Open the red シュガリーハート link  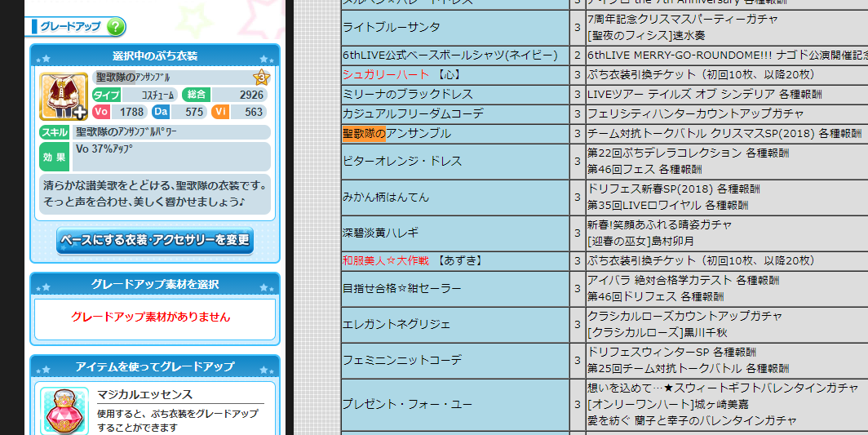point(386,74)
